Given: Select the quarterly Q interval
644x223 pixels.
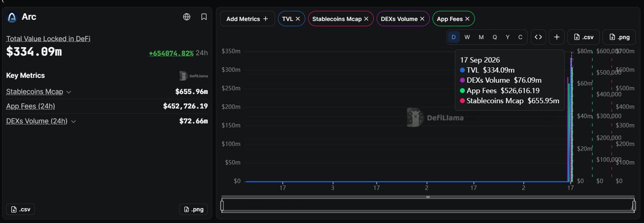Looking at the screenshot, I should [x=494, y=37].
